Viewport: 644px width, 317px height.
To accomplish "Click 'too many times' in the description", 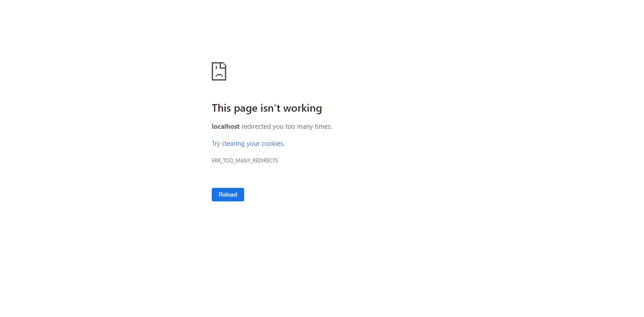I will [309, 127].
